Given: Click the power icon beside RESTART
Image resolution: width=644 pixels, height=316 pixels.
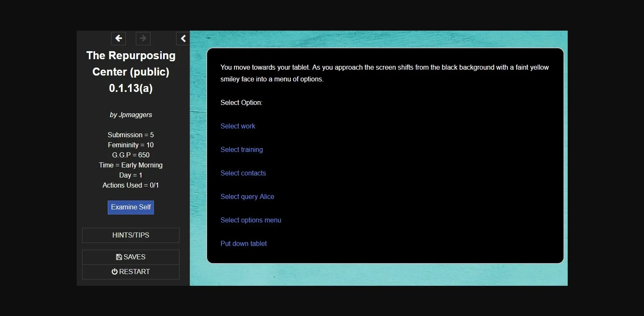Looking at the screenshot, I should coord(114,272).
